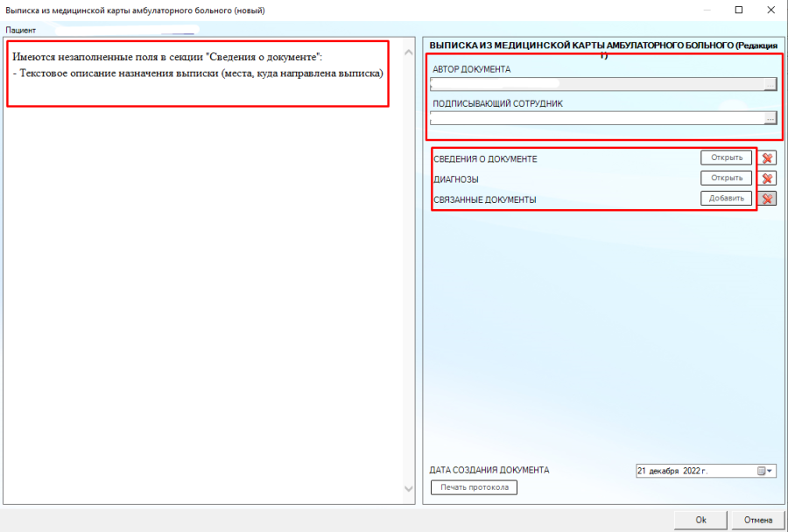Click the Печать протокола button
Image resolution: width=788 pixels, height=532 pixels.
(474, 487)
